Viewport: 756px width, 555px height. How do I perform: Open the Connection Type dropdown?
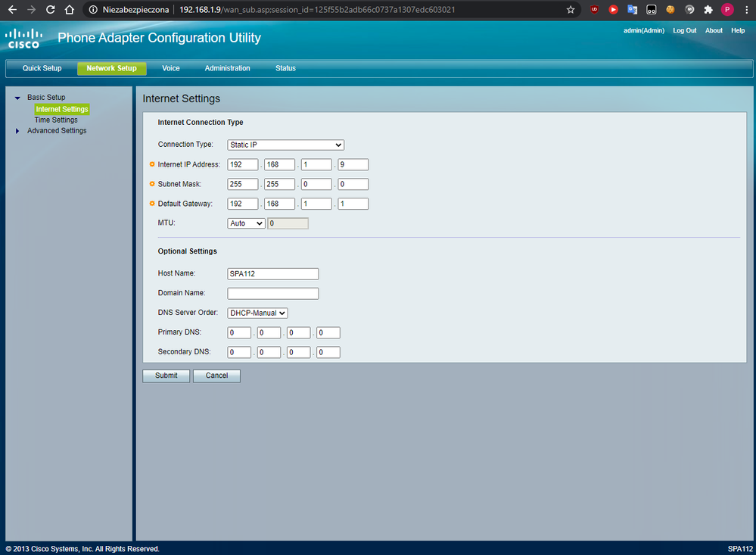[285, 145]
